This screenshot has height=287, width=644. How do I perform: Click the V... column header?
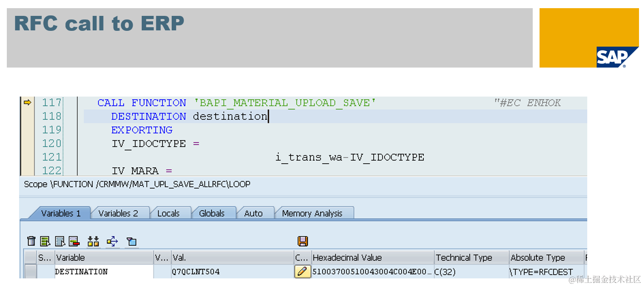point(162,258)
